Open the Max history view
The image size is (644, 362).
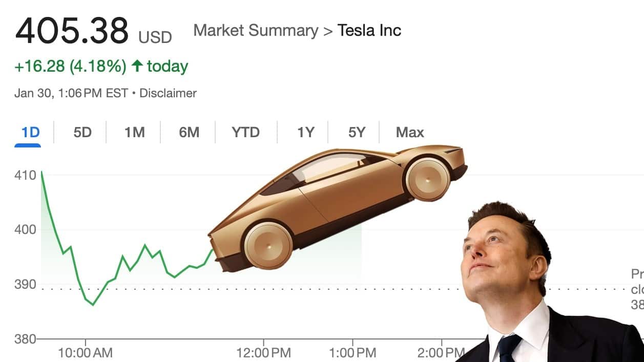click(x=410, y=132)
